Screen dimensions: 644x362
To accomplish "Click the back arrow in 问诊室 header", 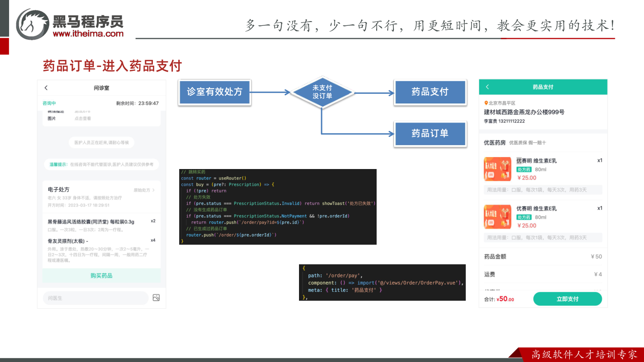I will (46, 88).
